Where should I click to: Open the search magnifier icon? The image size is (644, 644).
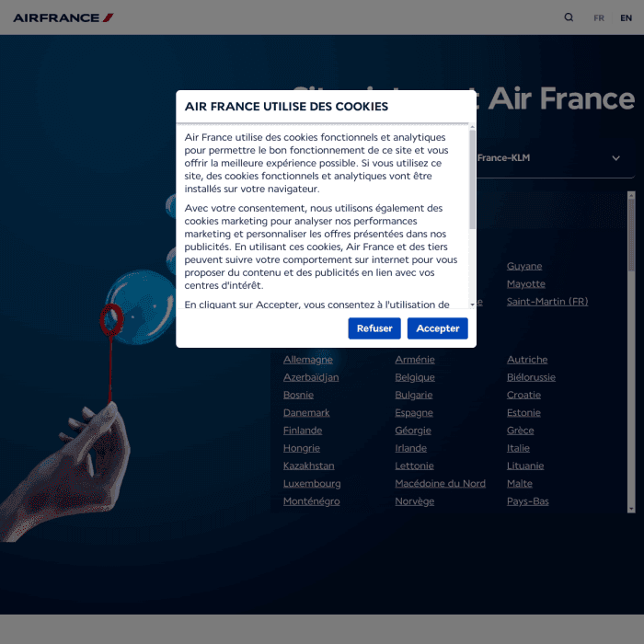(x=569, y=17)
